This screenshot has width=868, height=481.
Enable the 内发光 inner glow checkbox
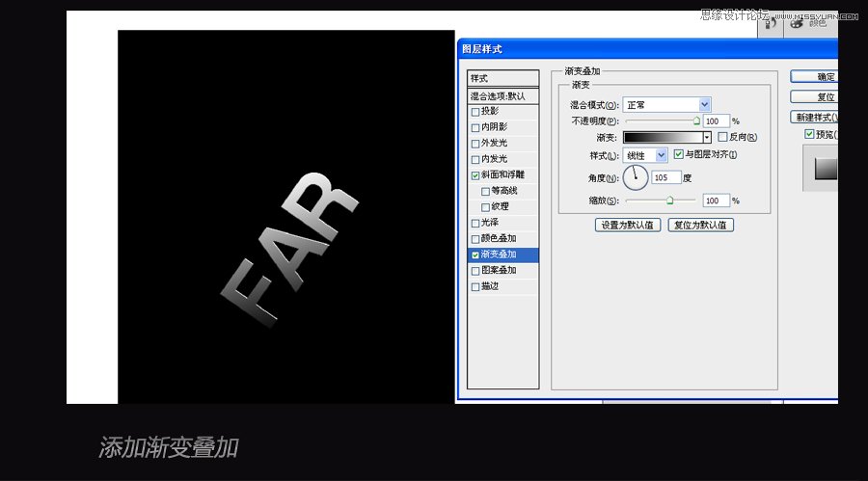coord(475,159)
